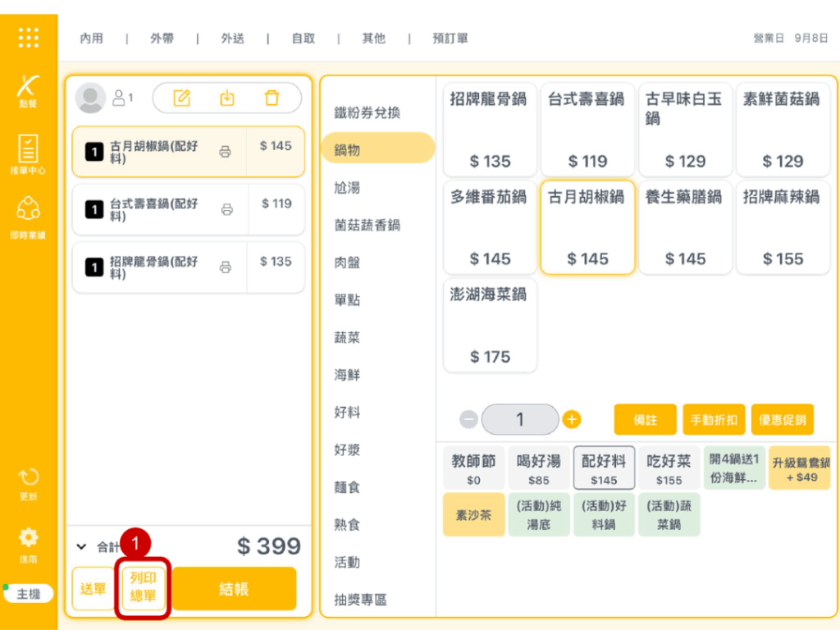Delete order using trash can icon
The width and height of the screenshot is (840, 630).
tap(272, 98)
